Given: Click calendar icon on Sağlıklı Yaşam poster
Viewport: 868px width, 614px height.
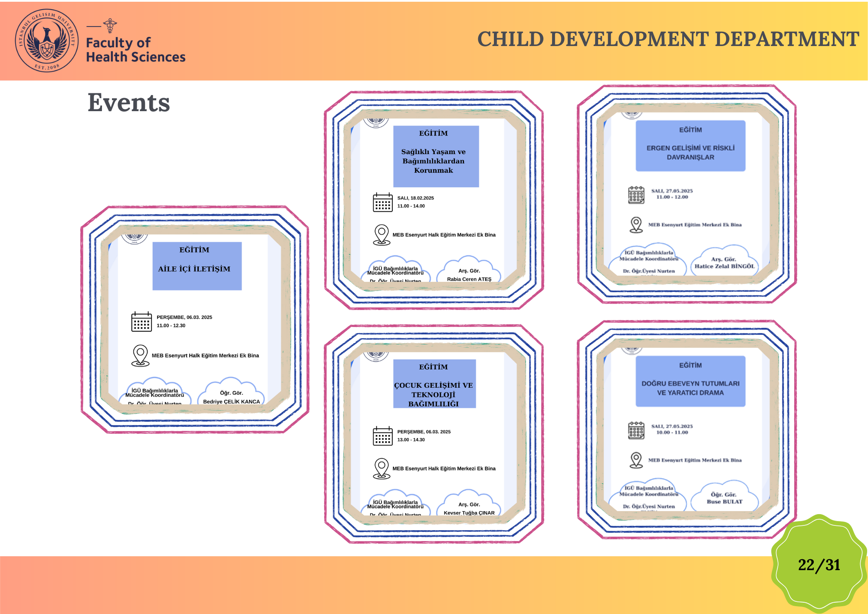Looking at the screenshot, I should coord(383,202).
